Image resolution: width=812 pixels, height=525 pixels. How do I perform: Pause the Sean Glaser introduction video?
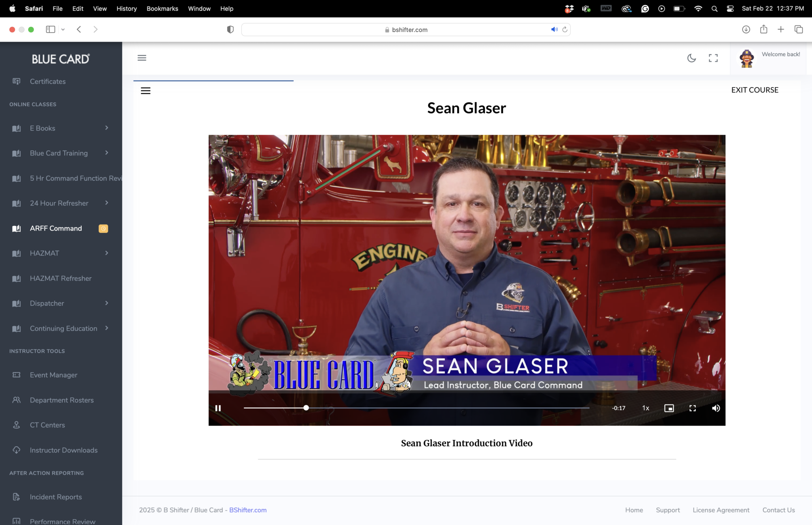(218, 408)
